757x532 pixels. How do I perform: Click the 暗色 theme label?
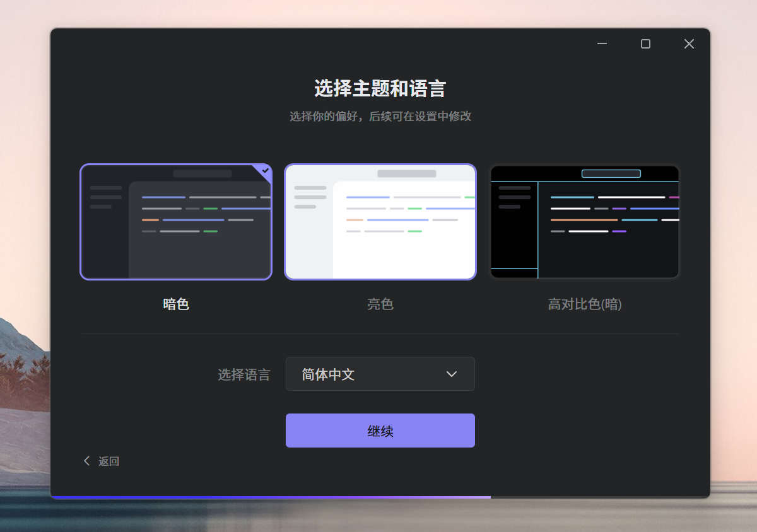(176, 304)
